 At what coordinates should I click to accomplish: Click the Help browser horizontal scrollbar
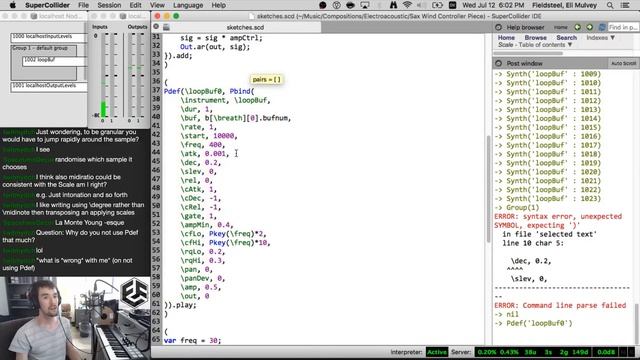(x=529, y=53)
